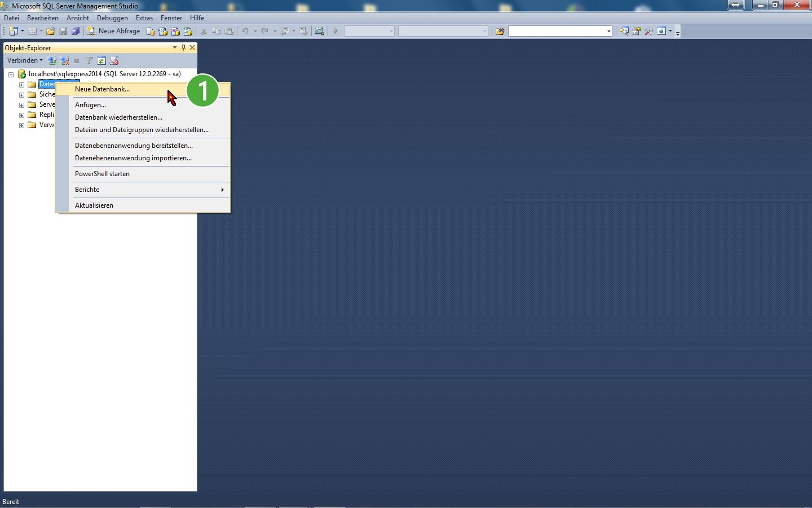Click the delete script icon in Objekt-Explorer
The width and height of the screenshot is (812, 508).
click(114, 60)
